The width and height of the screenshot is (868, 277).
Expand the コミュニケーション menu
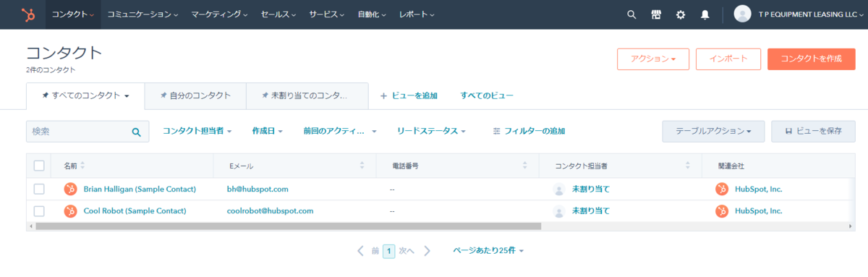tap(142, 14)
